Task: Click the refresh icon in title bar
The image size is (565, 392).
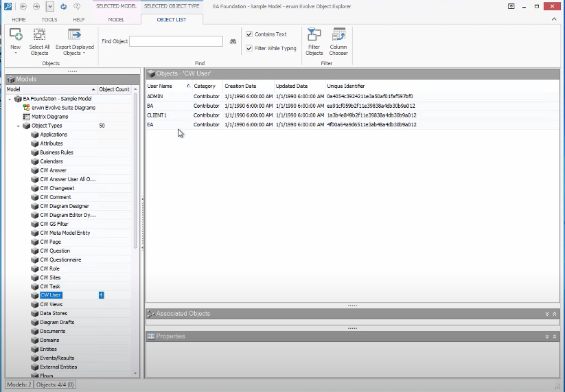Action: click(x=63, y=6)
